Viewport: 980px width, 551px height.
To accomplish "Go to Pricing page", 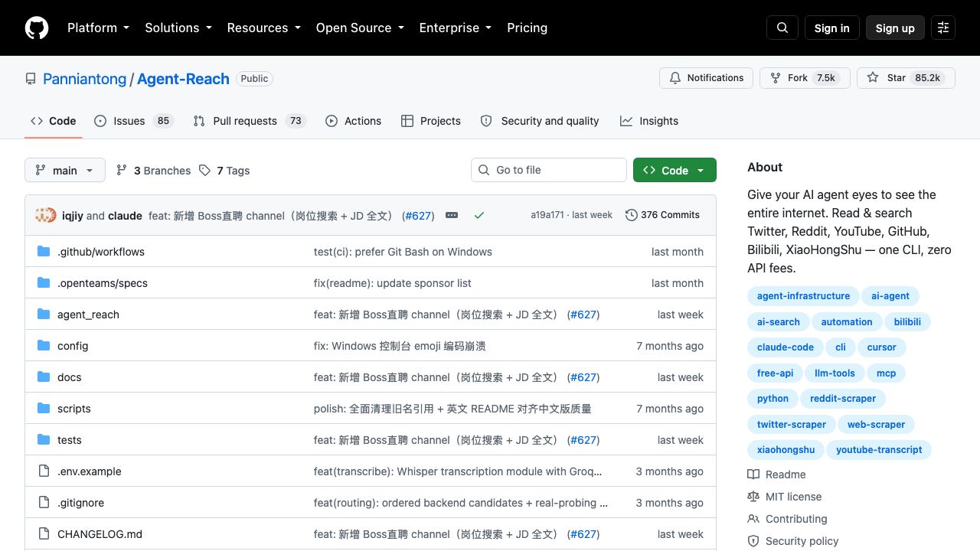I will click(x=527, y=28).
